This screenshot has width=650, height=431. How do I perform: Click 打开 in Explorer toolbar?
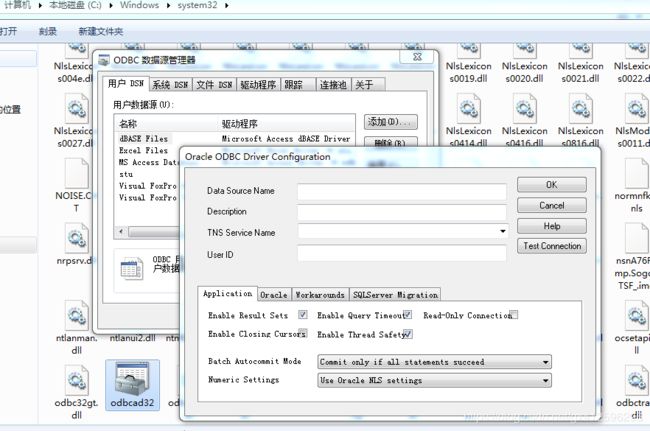8,31
